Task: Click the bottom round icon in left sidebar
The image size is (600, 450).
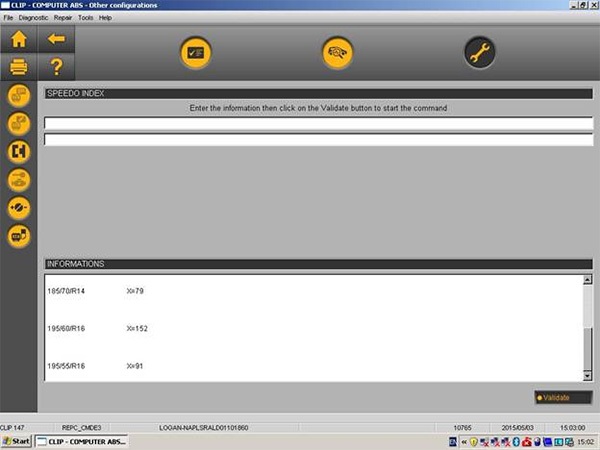Action: click(19, 236)
